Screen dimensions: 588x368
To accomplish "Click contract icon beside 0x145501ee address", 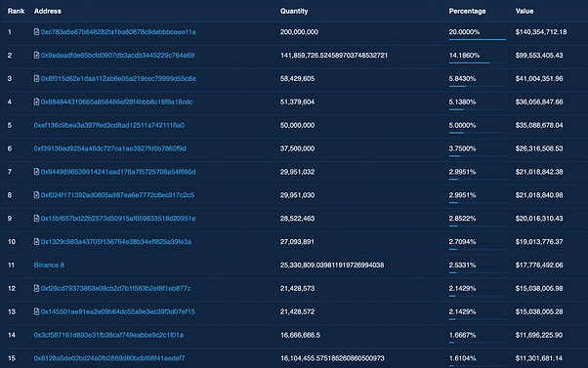I will (x=36, y=311).
